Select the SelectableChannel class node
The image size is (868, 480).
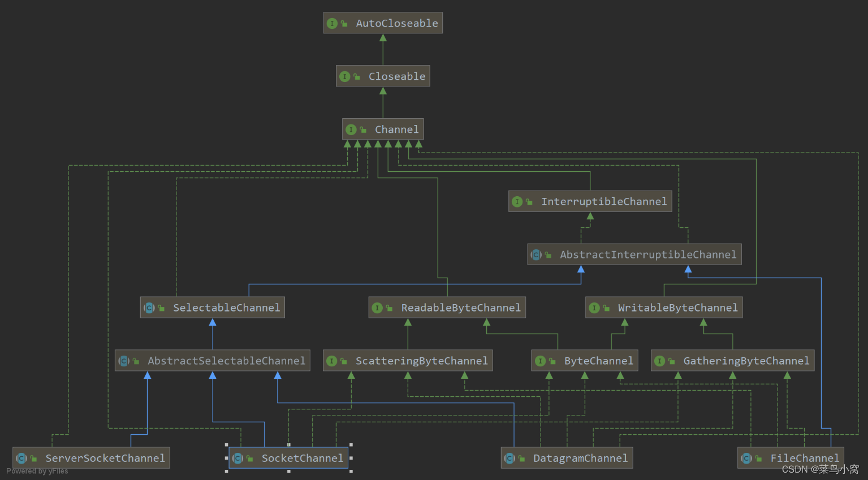point(213,308)
